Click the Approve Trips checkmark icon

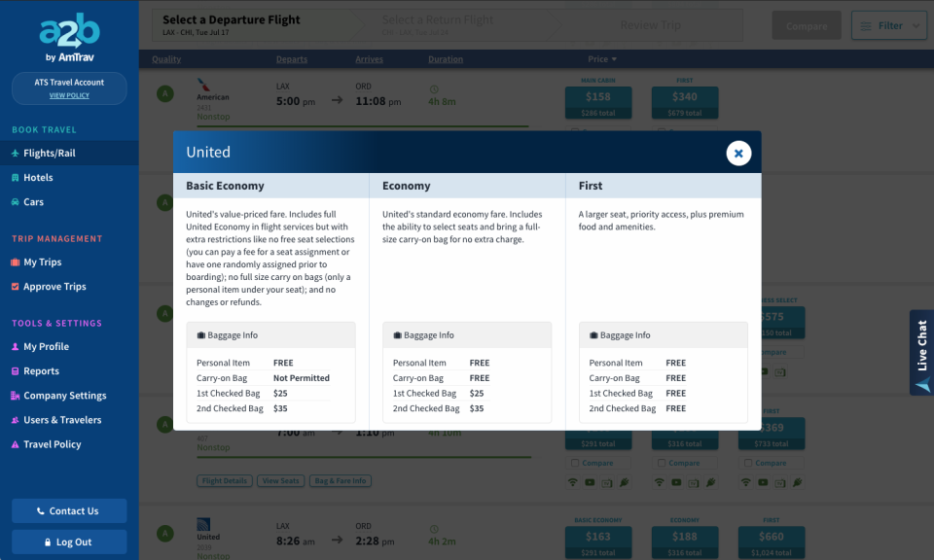16,286
